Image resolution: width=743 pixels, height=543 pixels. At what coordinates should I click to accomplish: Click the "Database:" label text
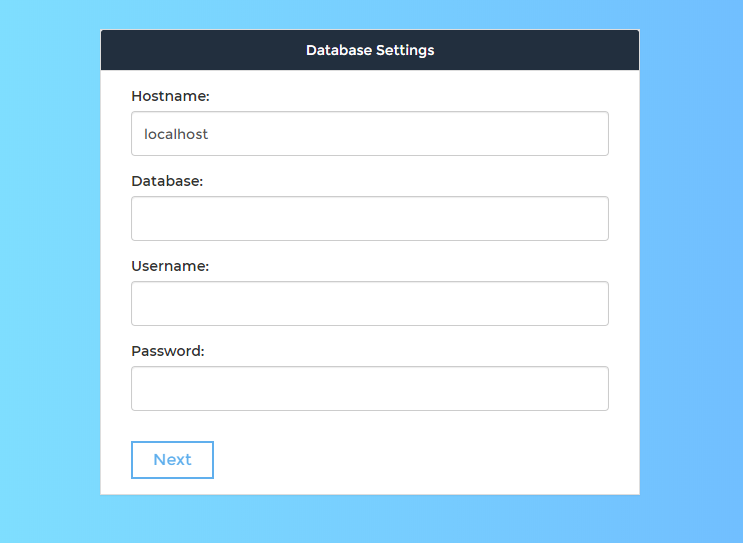pyautogui.click(x=167, y=182)
